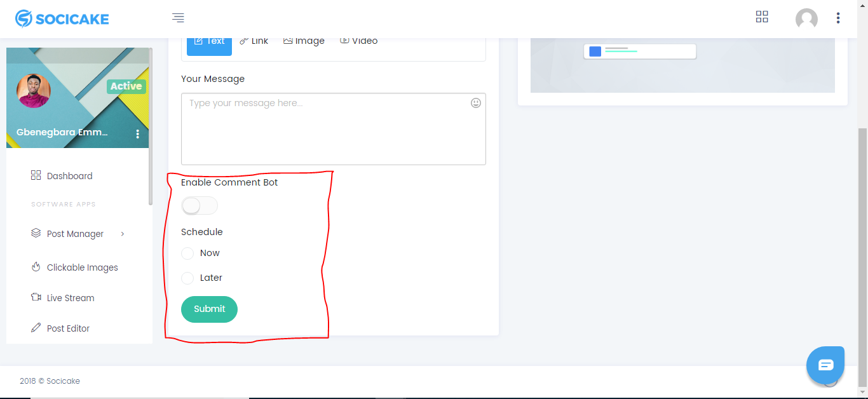Viewport: 868px width, 399px height.
Task: Open Post Manager in the sidebar
Action: click(75, 234)
